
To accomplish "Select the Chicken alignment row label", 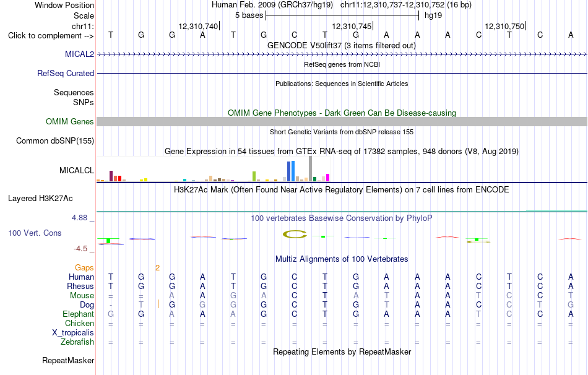I will 79,323.
